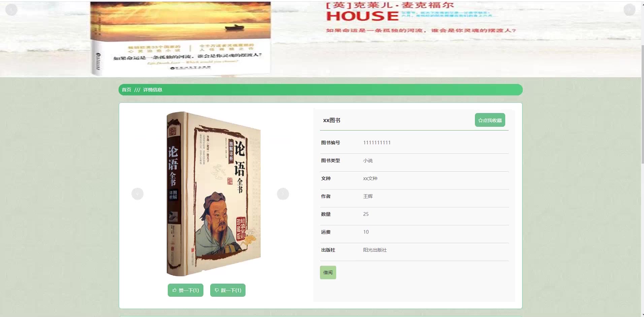The width and height of the screenshot is (644, 317).
Task: Click the top banner previous arrow
Action: (x=11, y=9)
